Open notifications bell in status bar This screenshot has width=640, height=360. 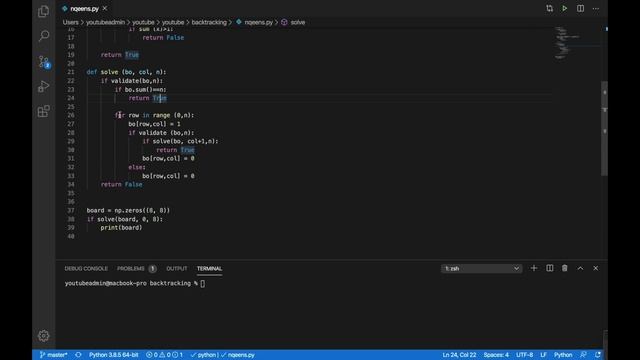(598, 355)
